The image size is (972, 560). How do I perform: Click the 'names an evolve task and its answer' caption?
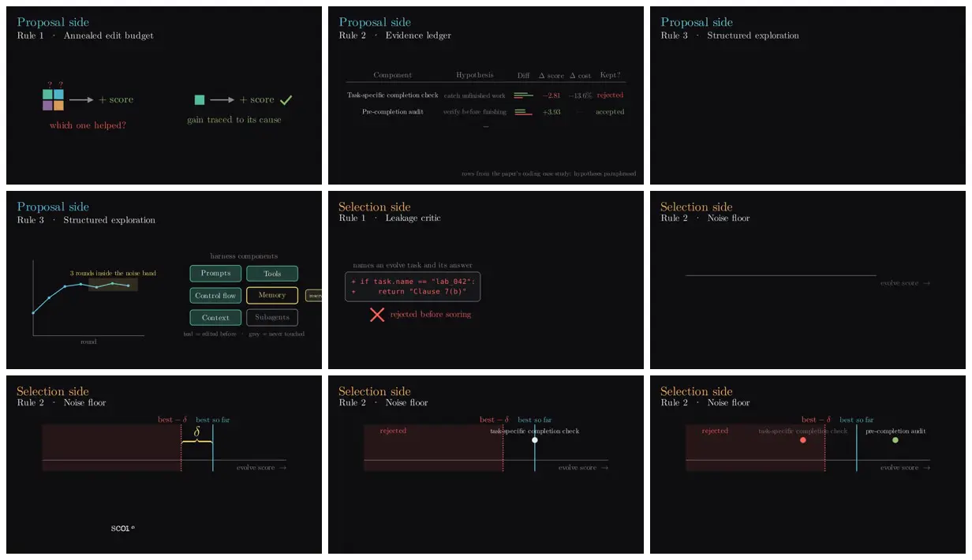pyautogui.click(x=413, y=265)
